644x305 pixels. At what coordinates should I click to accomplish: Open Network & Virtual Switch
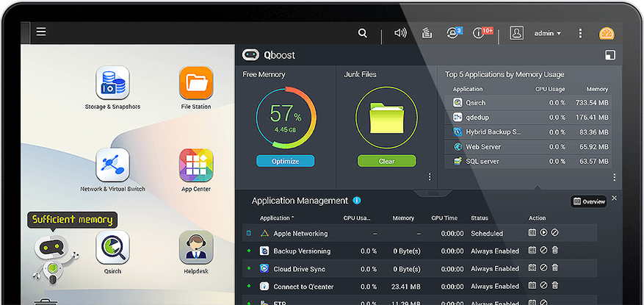112,166
